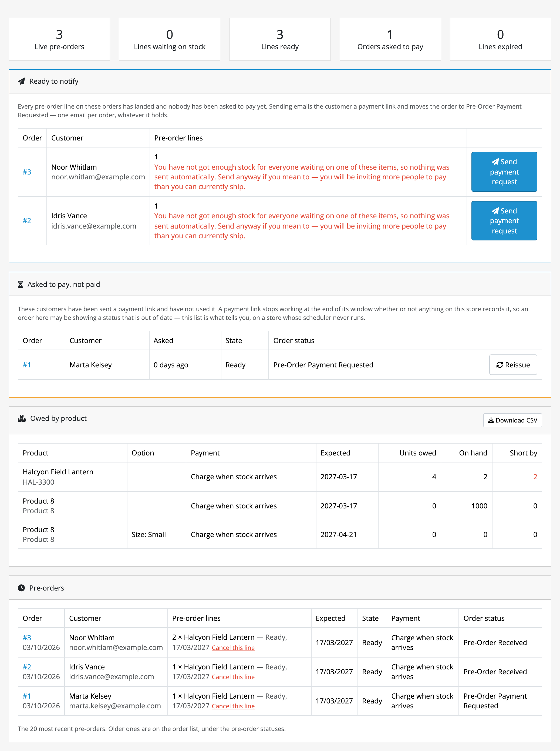
Task: Click the Order status header in Pre-orders table
Action: coord(484,618)
